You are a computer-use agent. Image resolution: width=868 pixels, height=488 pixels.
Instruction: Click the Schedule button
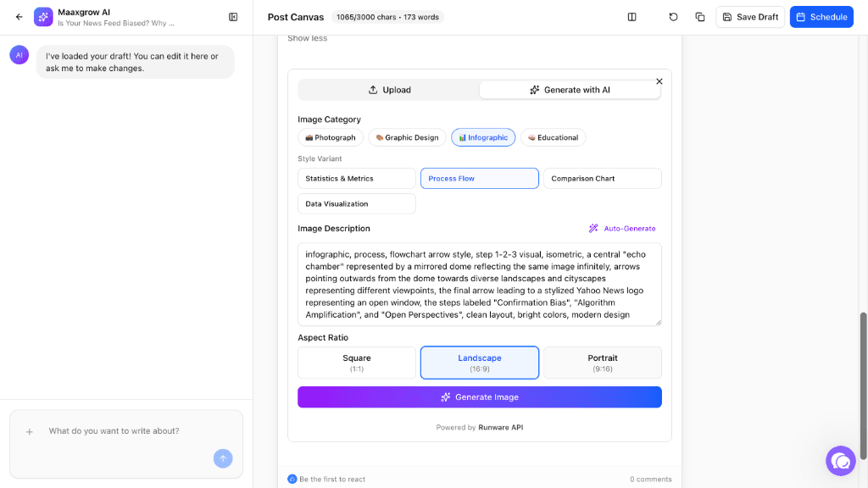(821, 17)
